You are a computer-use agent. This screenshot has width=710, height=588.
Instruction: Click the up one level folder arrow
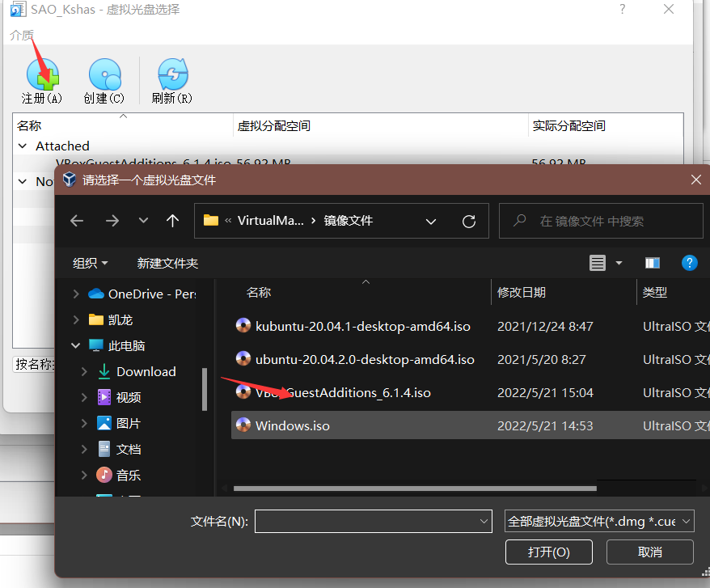[173, 220]
